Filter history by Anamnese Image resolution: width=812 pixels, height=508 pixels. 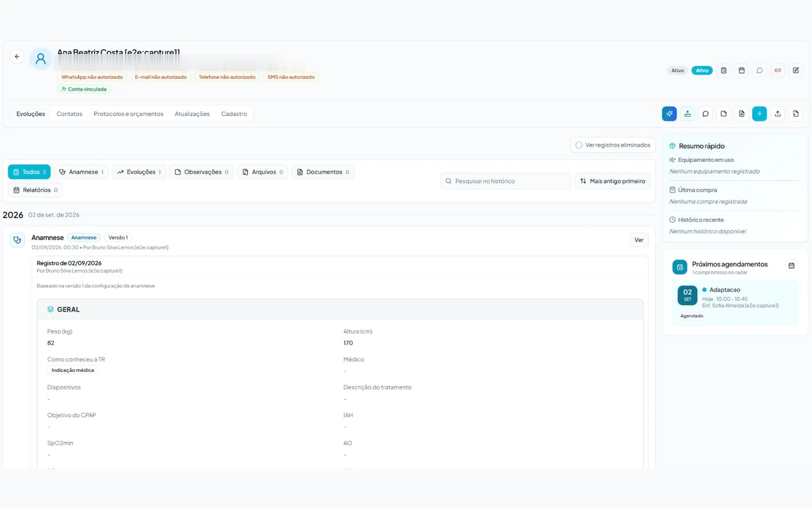[81, 172]
